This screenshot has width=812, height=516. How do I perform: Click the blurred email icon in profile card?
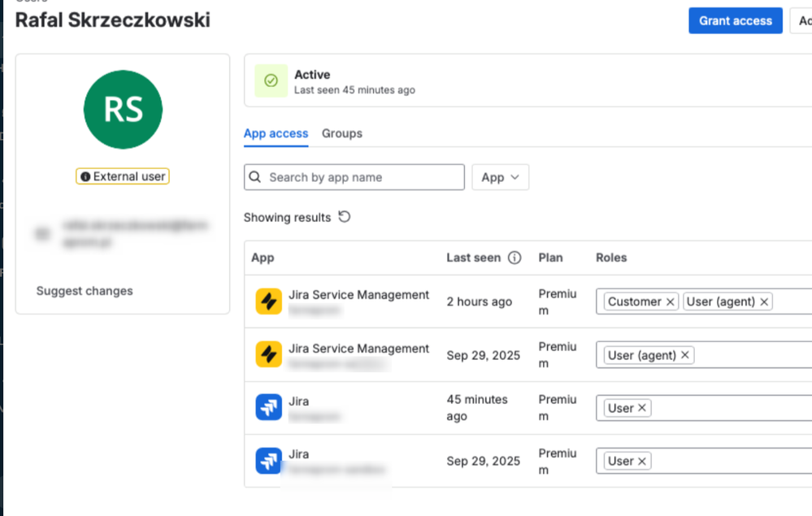pos(43,234)
